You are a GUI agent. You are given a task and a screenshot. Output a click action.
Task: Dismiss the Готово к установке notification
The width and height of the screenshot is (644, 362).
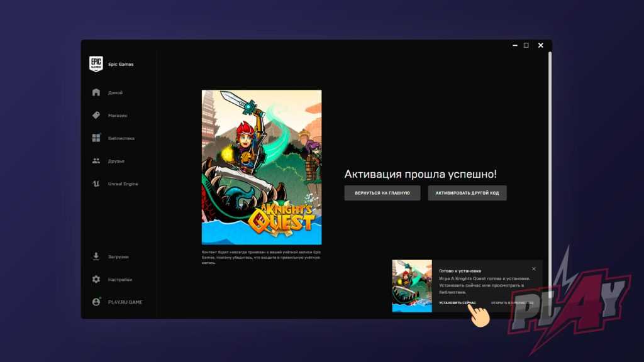(534, 269)
